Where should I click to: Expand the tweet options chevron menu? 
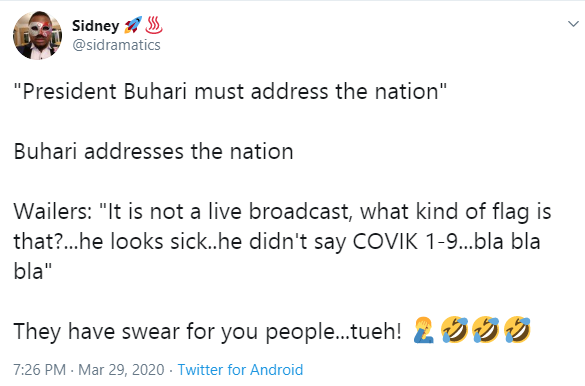pyautogui.click(x=573, y=24)
